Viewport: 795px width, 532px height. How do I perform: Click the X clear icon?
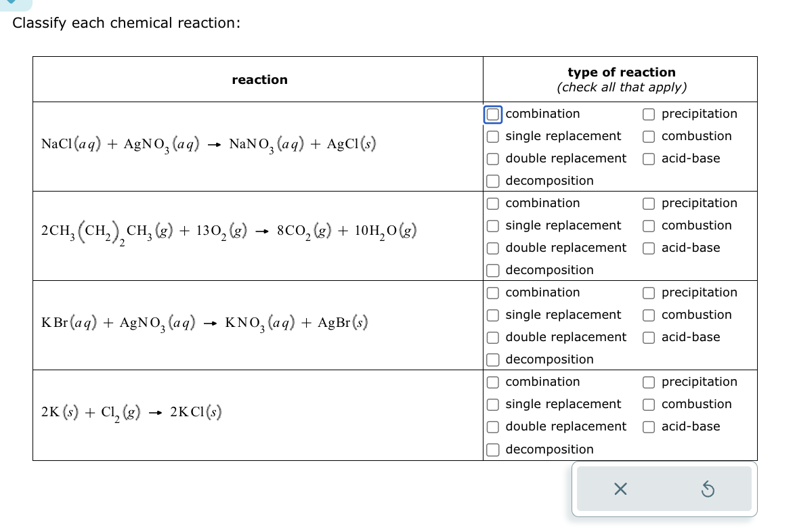tap(620, 489)
